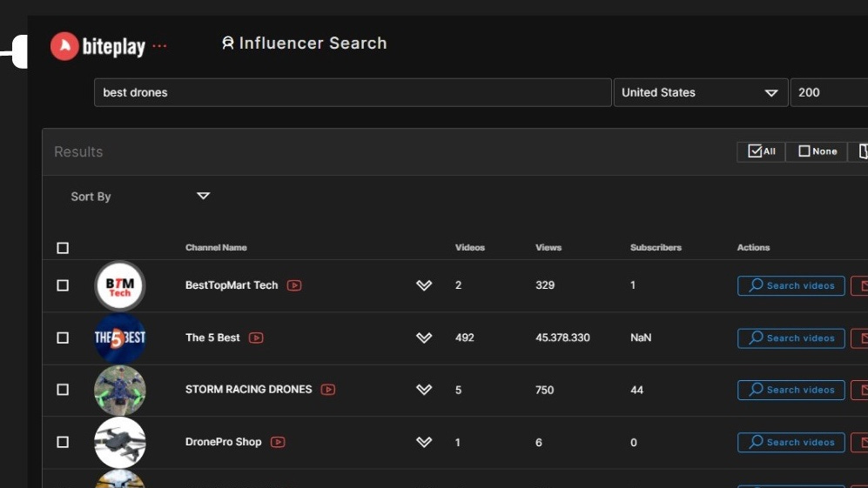Expand DronePro Shop row details chevron
Viewport: 868px width, 488px height.
424,442
